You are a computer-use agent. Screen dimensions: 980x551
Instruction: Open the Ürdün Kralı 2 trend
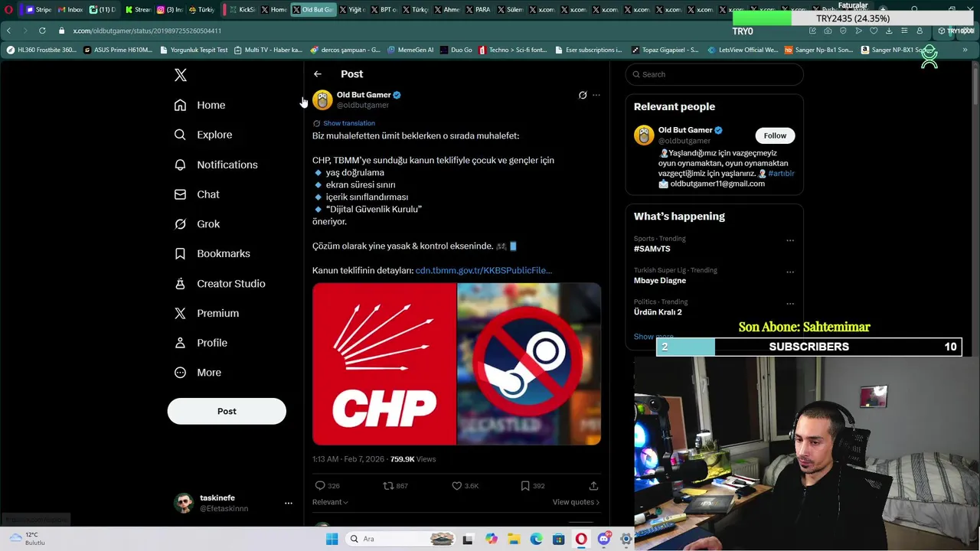tap(658, 312)
